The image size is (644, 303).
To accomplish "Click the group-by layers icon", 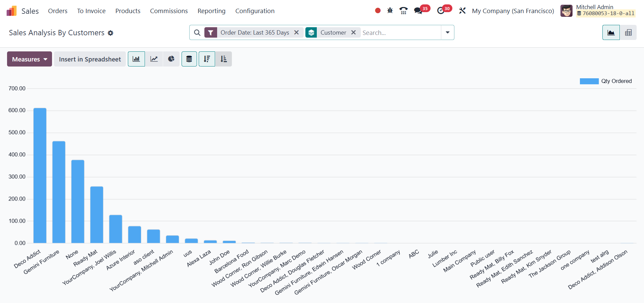I will (x=311, y=33).
